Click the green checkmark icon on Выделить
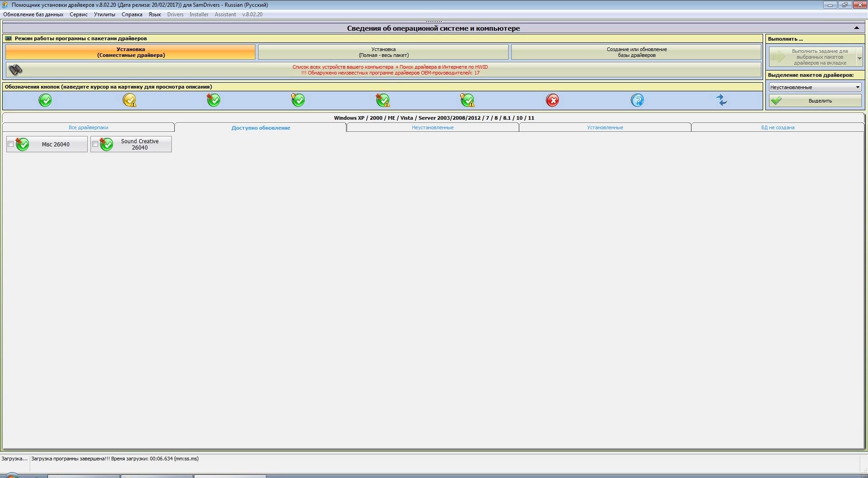This screenshot has width=868, height=478. tap(776, 101)
